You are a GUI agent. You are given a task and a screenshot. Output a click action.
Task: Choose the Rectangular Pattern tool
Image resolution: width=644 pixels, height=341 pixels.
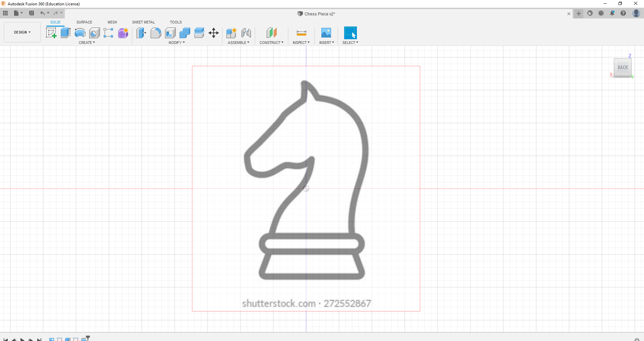pyautogui.click(x=108, y=33)
